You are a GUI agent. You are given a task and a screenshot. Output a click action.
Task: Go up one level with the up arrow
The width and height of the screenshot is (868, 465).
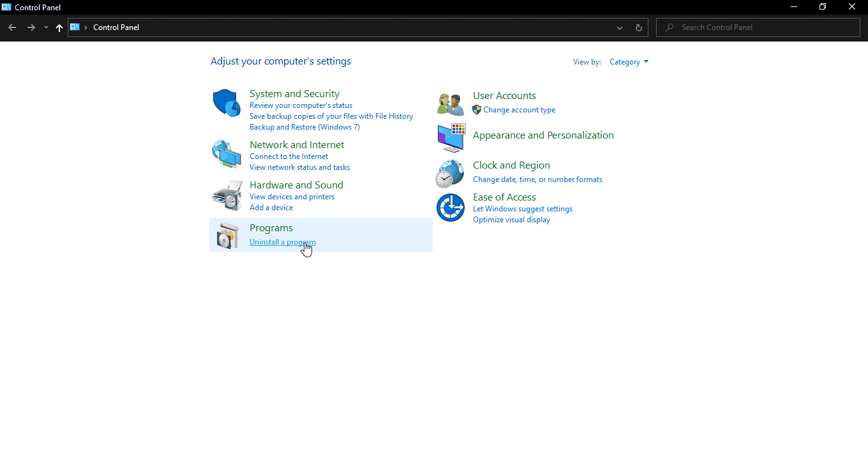pyautogui.click(x=59, y=27)
